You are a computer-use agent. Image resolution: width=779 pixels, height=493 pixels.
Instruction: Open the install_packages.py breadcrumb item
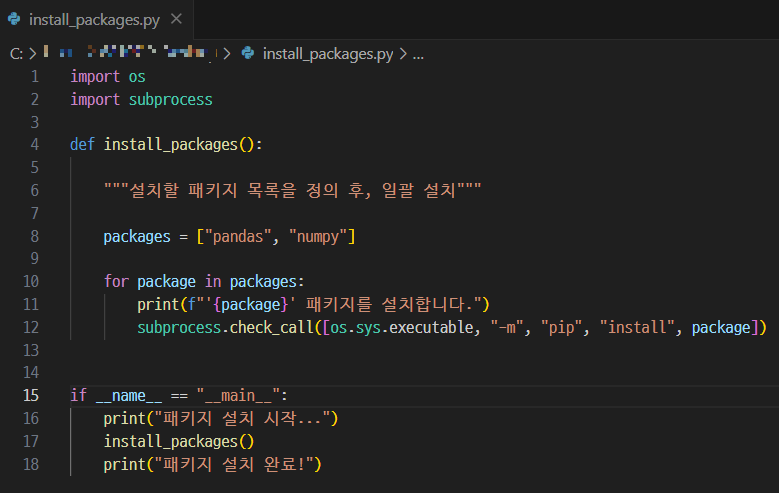(x=328, y=53)
